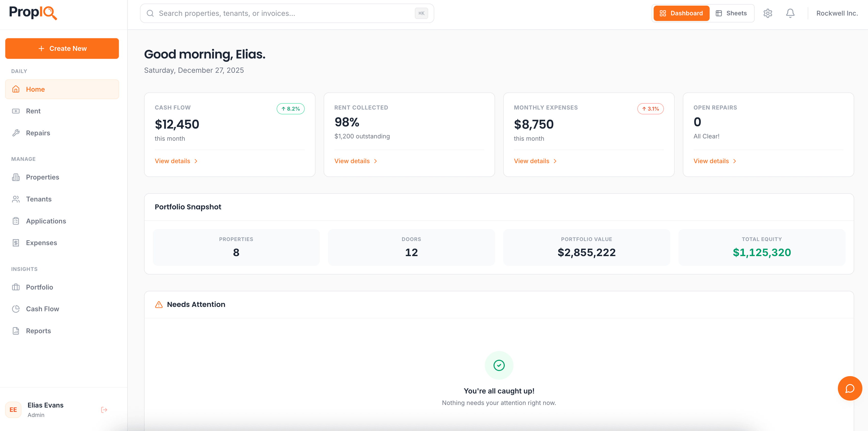Open the Tenants section from the sidebar

[39, 199]
